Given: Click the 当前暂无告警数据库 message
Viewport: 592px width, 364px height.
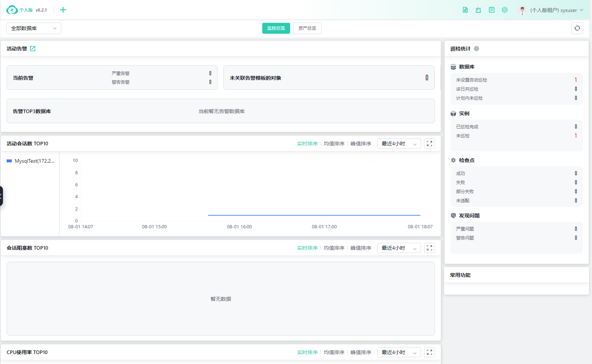Looking at the screenshot, I should point(222,111).
